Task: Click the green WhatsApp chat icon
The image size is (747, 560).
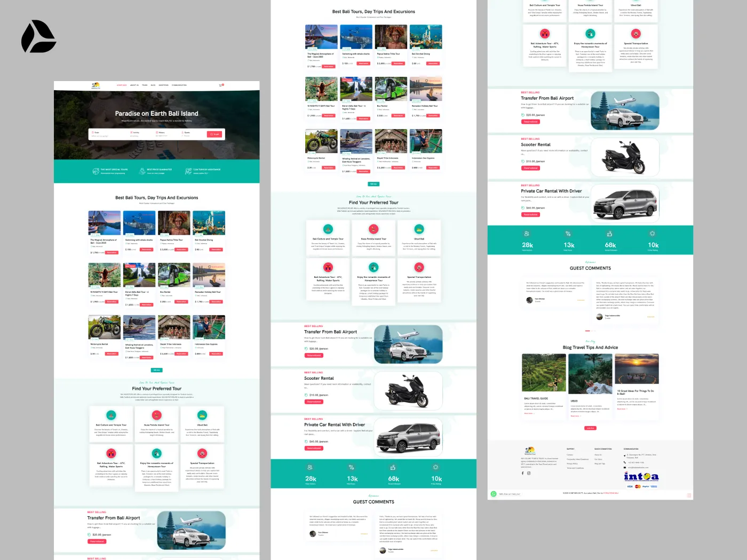Action: click(x=494, y=494)
